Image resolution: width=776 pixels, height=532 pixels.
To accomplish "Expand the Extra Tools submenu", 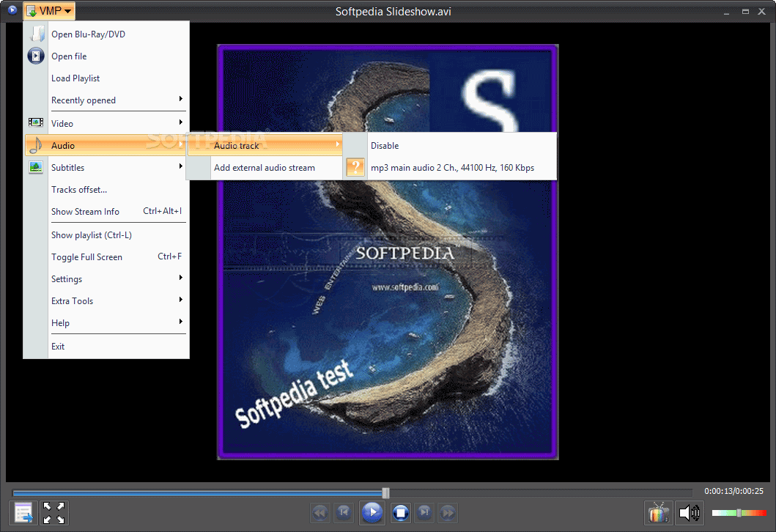I will 106,301.
